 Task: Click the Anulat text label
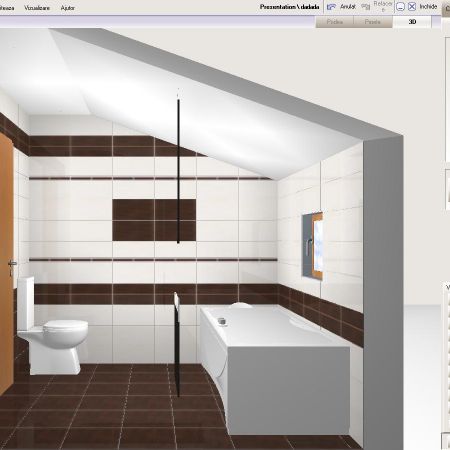[348, 7]
